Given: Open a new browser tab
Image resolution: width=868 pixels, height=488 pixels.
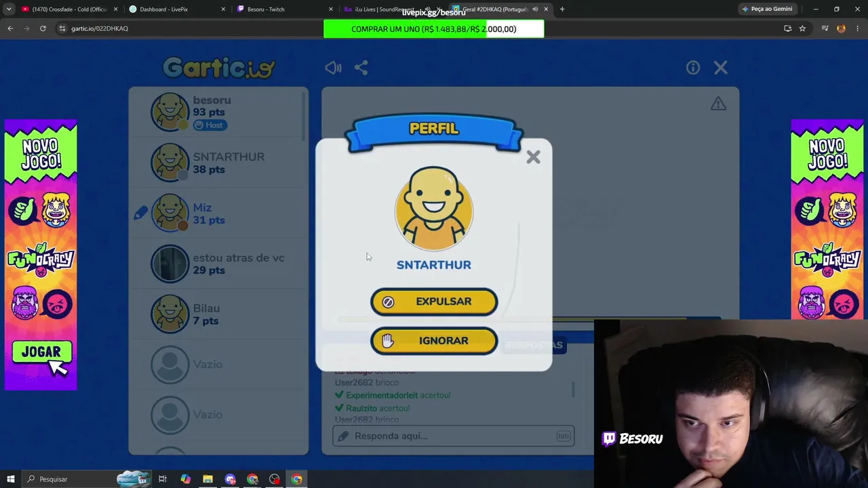Looking at the screenshot, I should 562,9.
